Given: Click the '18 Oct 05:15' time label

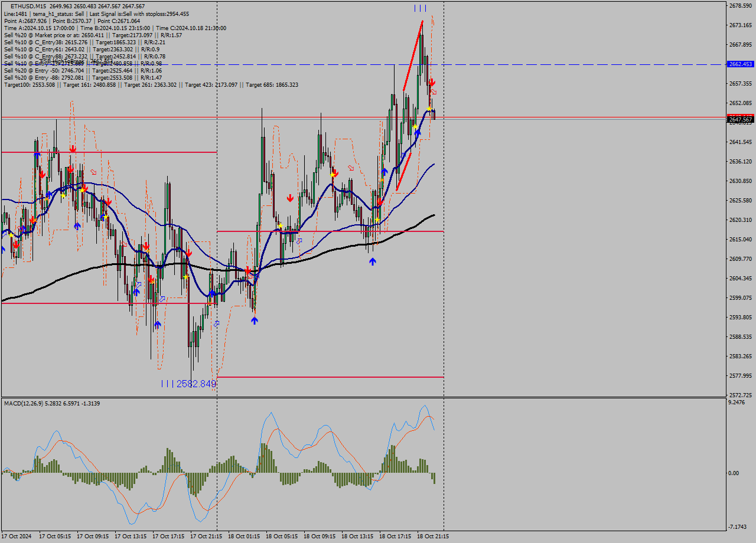Looking at the screenshot, I should [282, 537].
